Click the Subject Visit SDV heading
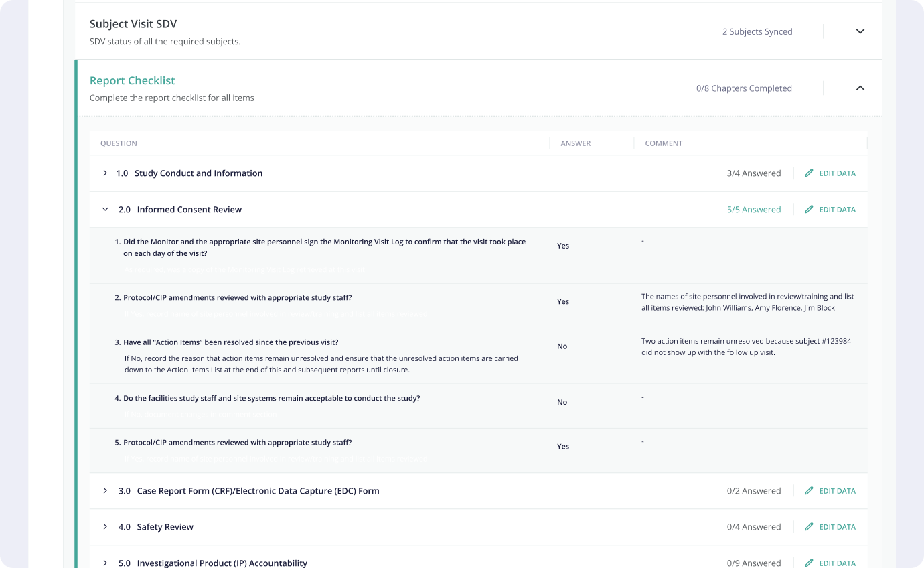The height and width of the screenshot is (568, 924). 133,24
